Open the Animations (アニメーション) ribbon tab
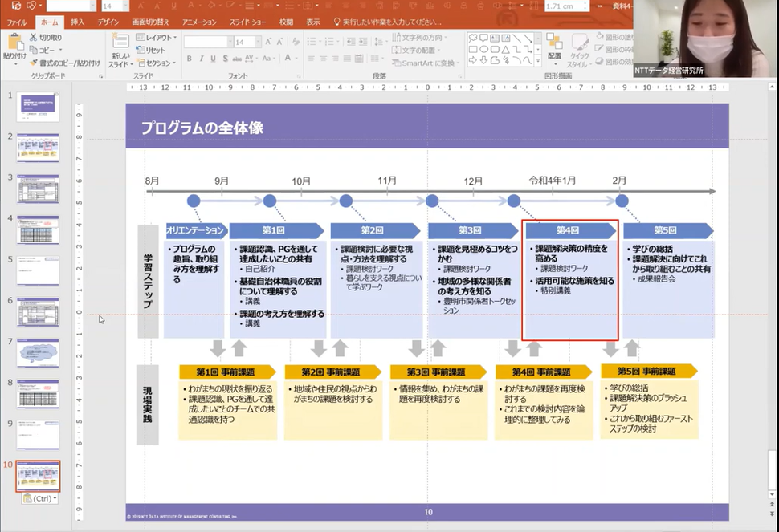Image resolution: width=779 pixels, height=532 pixels. [199, 22]
